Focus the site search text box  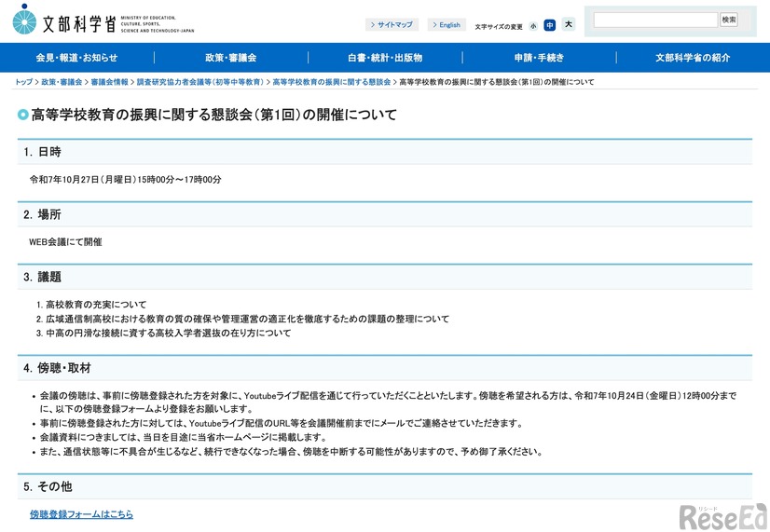[x=655, y=20]
